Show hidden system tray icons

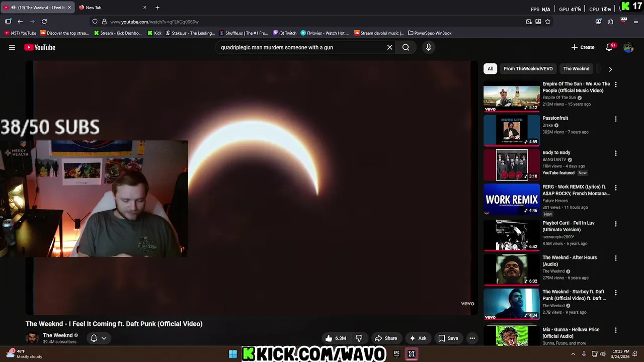point(573,354)
